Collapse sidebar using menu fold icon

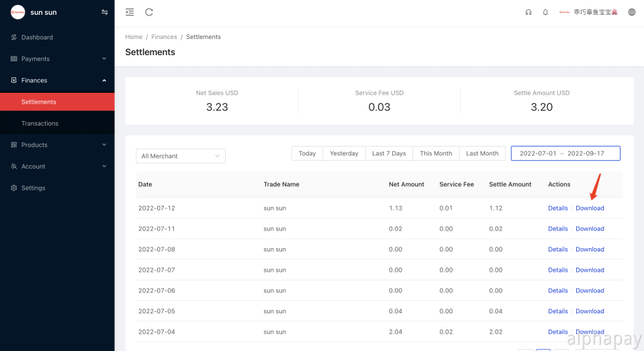pos(130,12)
